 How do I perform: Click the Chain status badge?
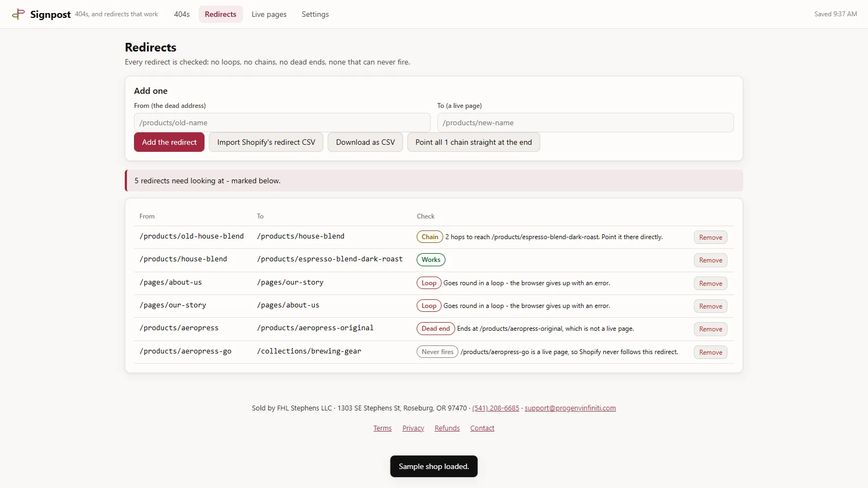coord(430,237)
